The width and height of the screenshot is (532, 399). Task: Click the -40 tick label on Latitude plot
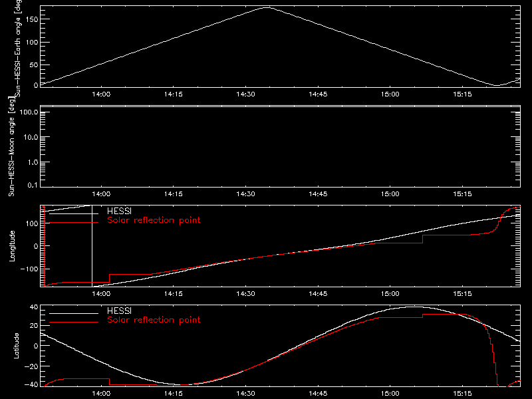31,385
